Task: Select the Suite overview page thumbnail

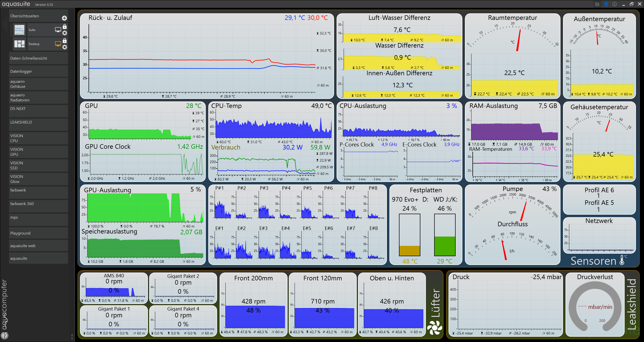Action: pyautogui.click(x=19, y=30)
